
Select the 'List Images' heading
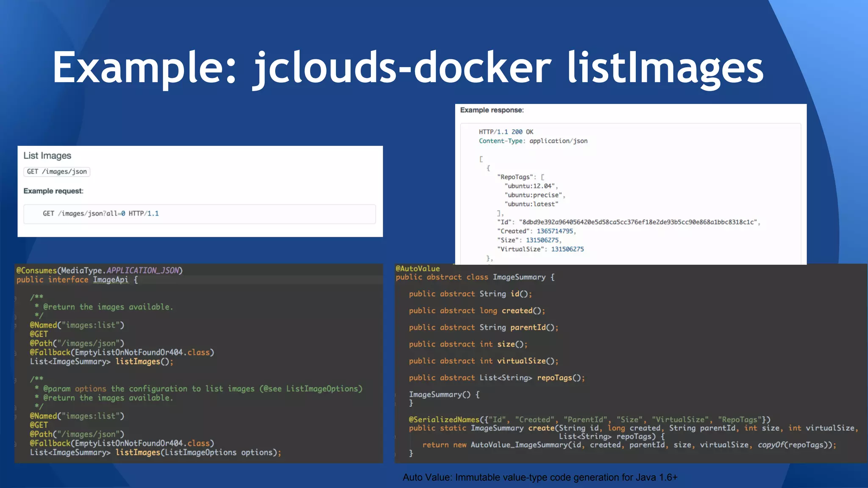click(47, 156)
